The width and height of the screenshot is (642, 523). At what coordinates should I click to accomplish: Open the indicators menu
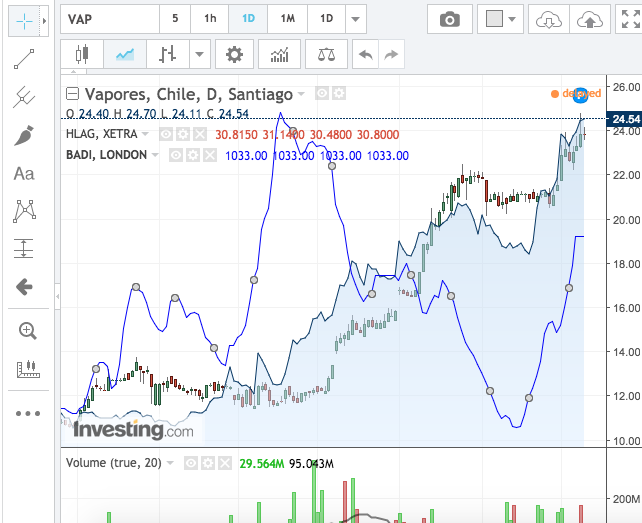279,54
